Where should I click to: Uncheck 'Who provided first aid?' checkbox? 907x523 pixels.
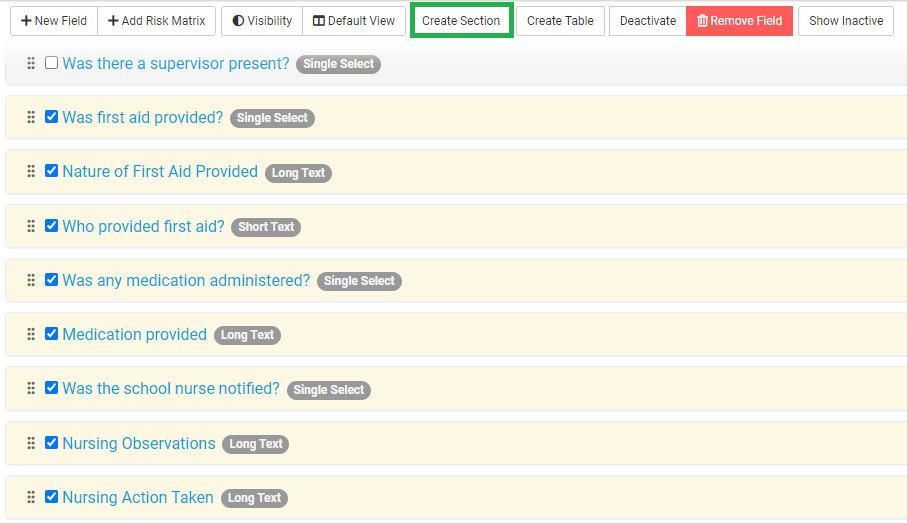51,226
